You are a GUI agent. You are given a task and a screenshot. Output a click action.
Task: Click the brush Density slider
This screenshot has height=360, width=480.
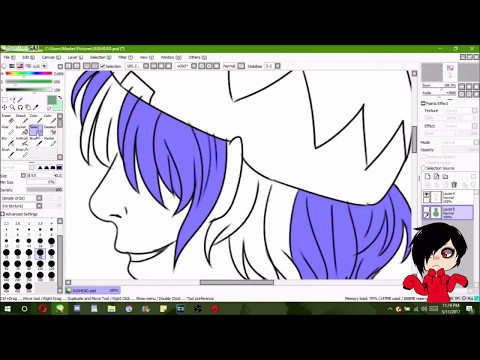[44, 190]
